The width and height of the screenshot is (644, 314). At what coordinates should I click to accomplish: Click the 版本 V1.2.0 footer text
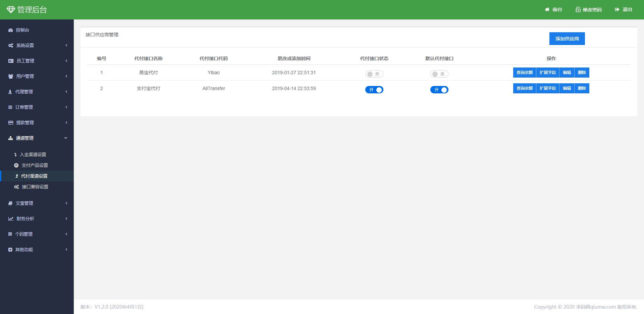point(112,307)
